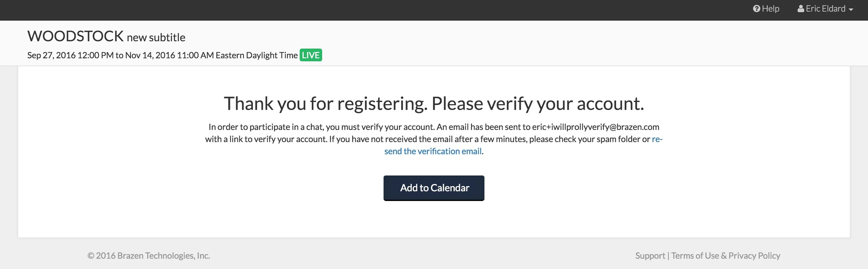868x269 pixels.
Task: Open the Eric Eldard account name
Action: (x=825, y=9)
